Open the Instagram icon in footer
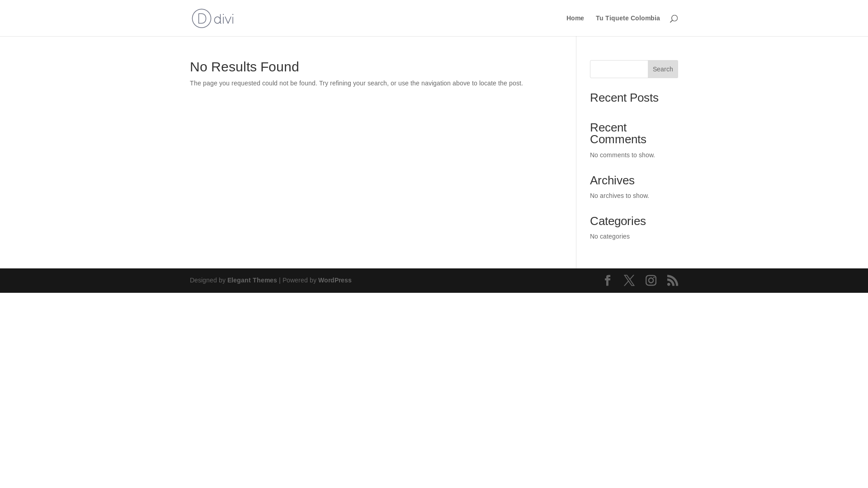The image size is (868, 488). [x=651, y=280]
